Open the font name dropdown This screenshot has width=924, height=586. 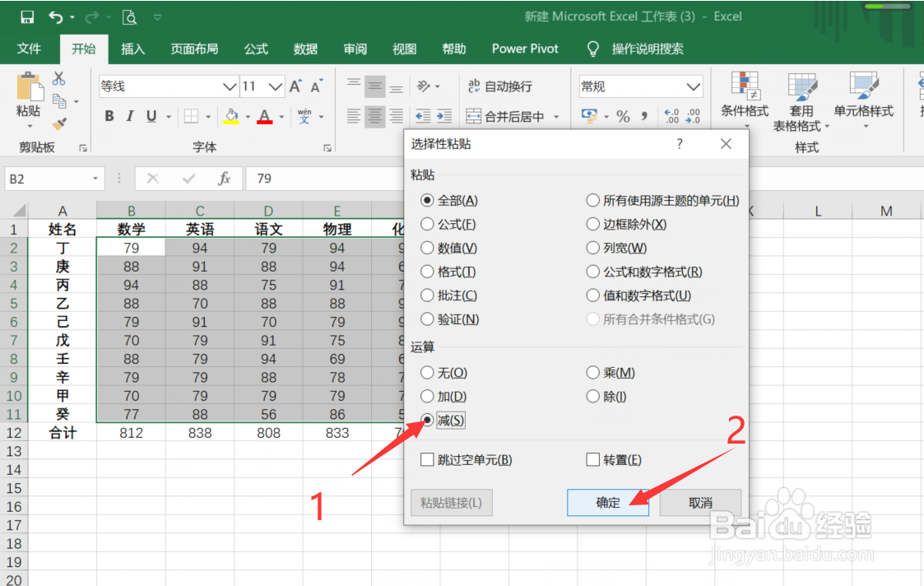[x=231, y=86]
